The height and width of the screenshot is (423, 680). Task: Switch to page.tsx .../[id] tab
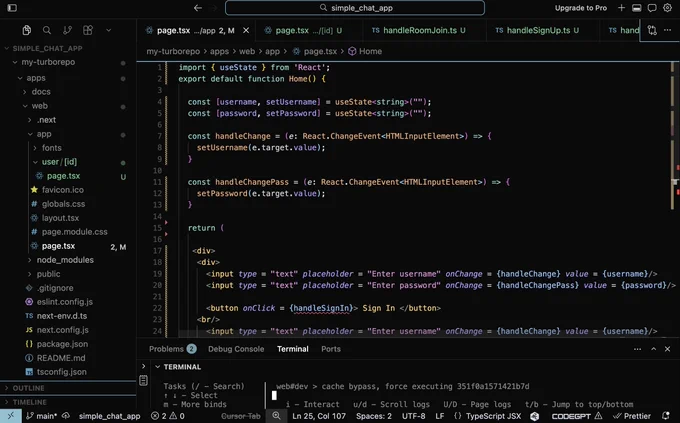click(x=308, y=30)
